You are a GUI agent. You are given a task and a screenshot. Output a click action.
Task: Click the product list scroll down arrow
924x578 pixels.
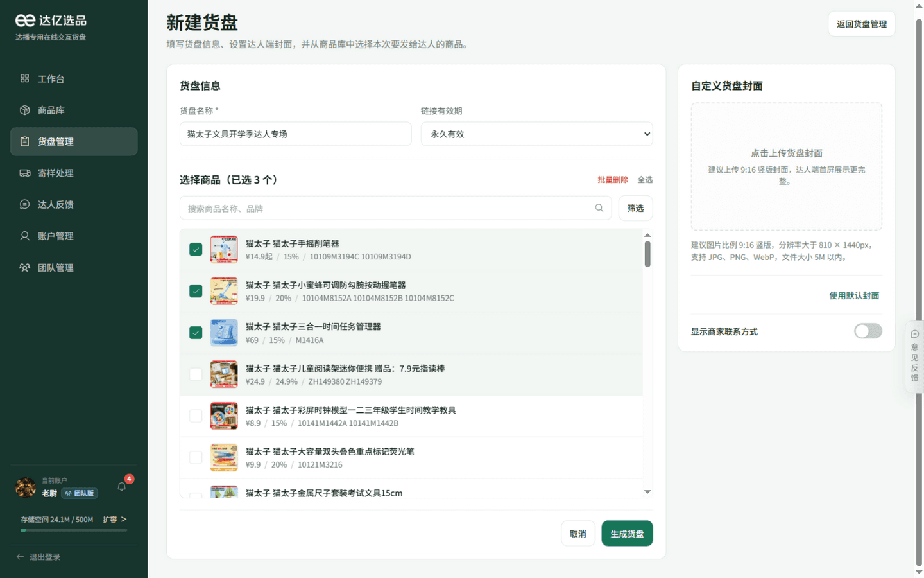pyautogui.click(x=647, y=492)
